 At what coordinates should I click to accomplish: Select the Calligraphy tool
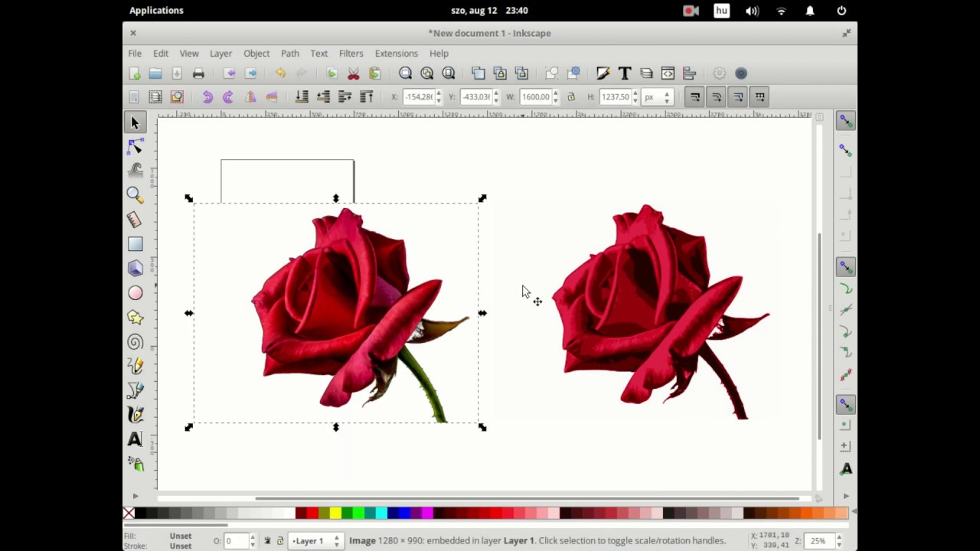(135, 414)
